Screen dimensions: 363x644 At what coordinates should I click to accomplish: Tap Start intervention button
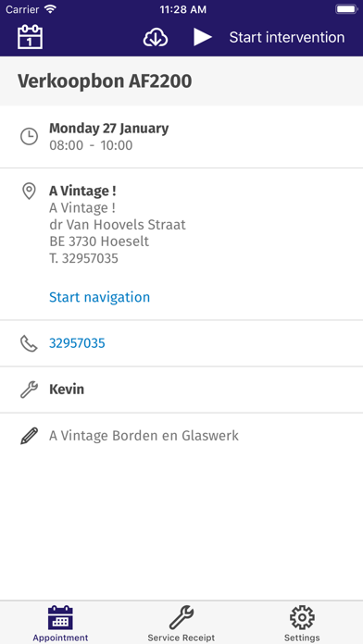[x=287, y=37]
